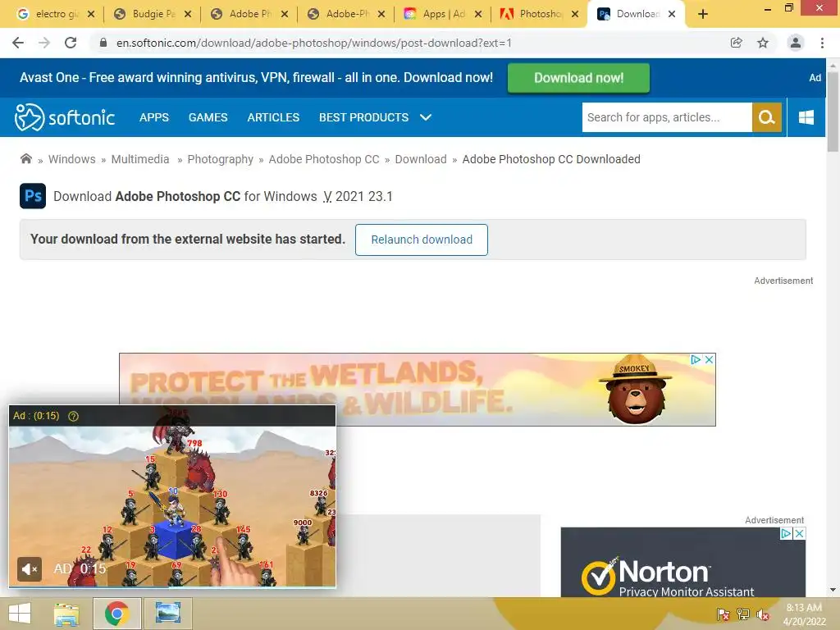Close the Norton advertisement

pos(799,533)
